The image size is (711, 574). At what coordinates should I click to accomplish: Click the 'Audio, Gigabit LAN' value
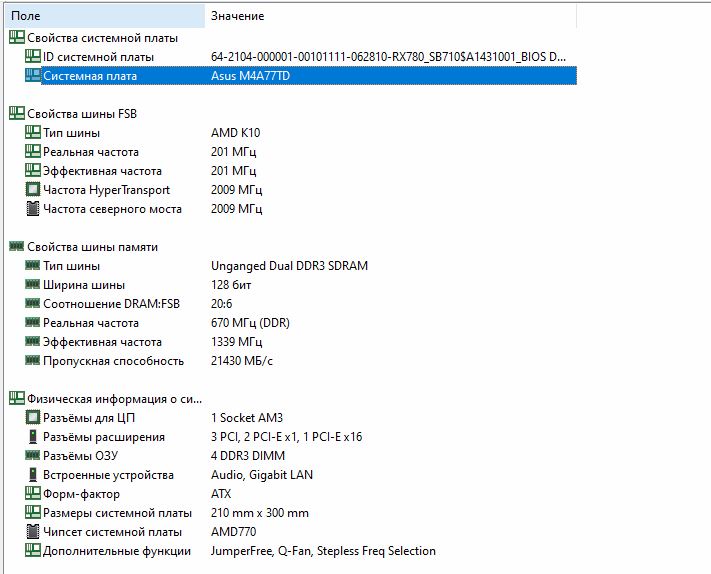pos(262,475)
